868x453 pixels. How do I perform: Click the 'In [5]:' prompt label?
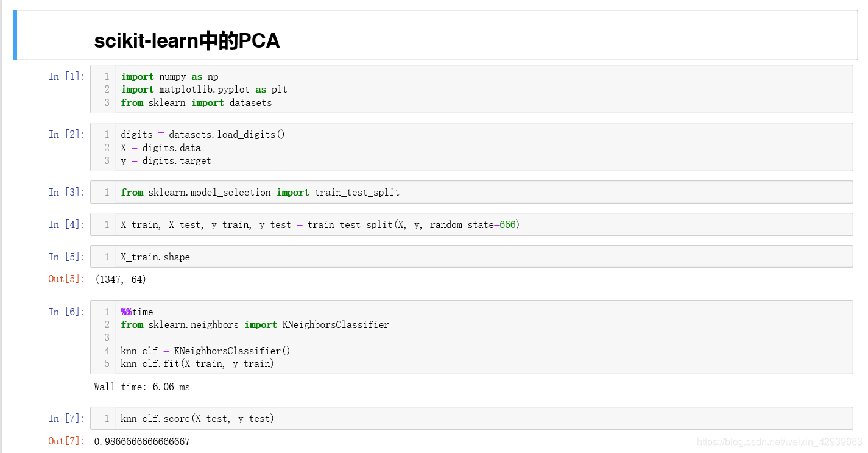pos(67,257)
